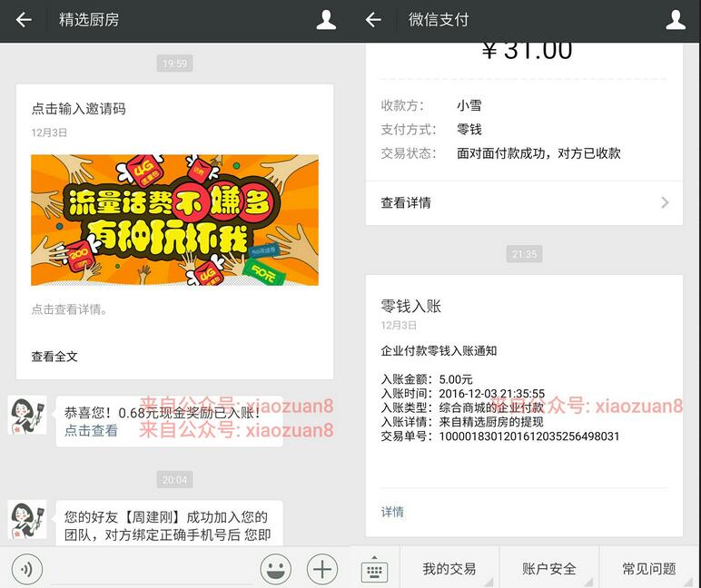The height and width of the screenshot is (588, 701).
Task: Tap the voice input icon
Action: 27,569
